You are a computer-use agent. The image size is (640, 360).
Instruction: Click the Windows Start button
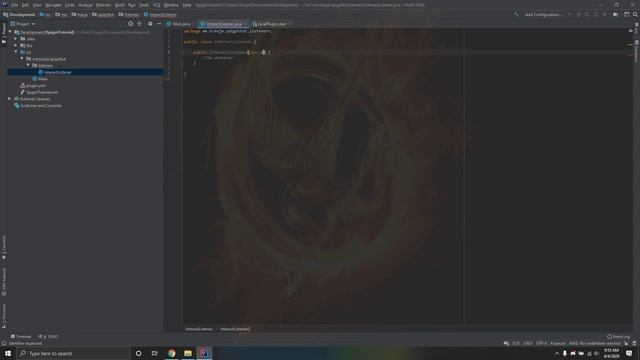click(8, 353)
